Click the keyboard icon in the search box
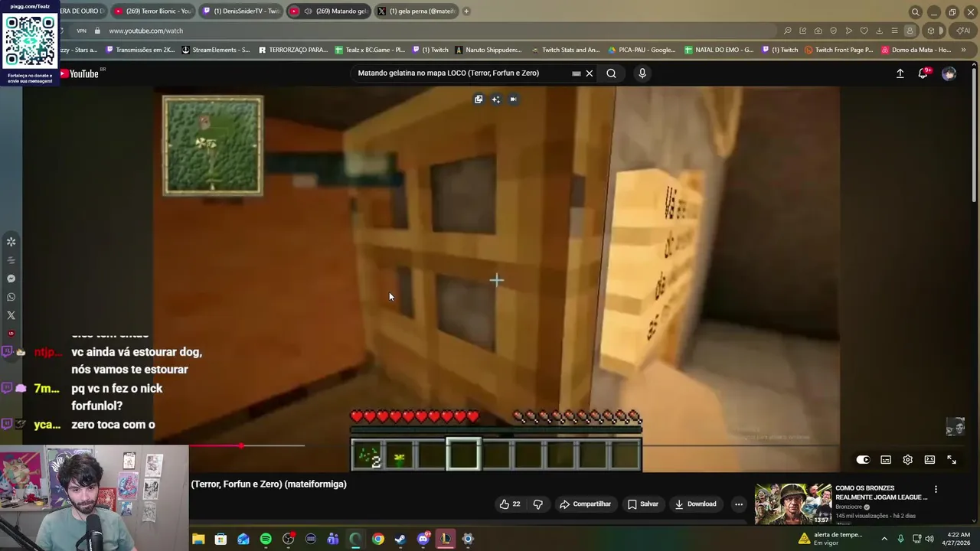980x551 pixels. (577, 73)
